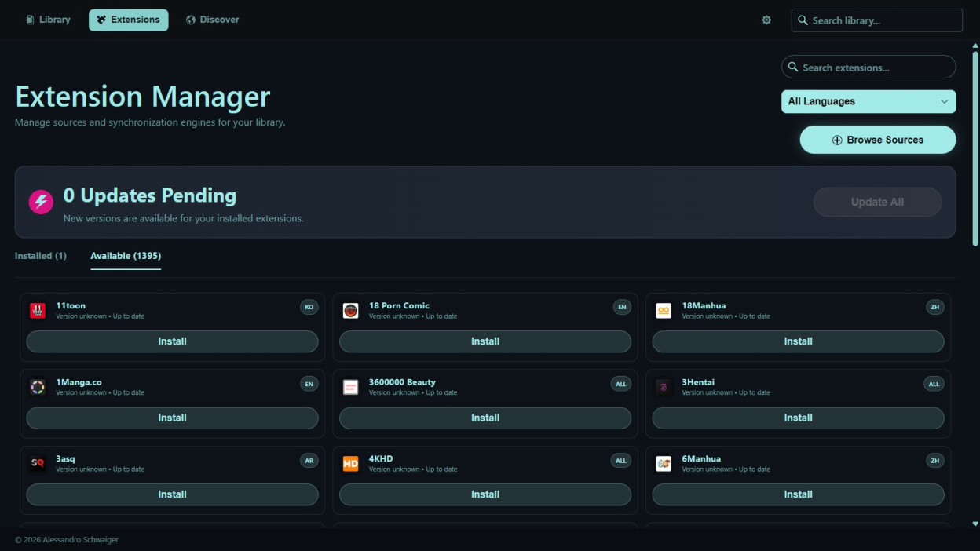Click the 1Manga.co extension icon
The image size is (980, 551).
[38, 387]
